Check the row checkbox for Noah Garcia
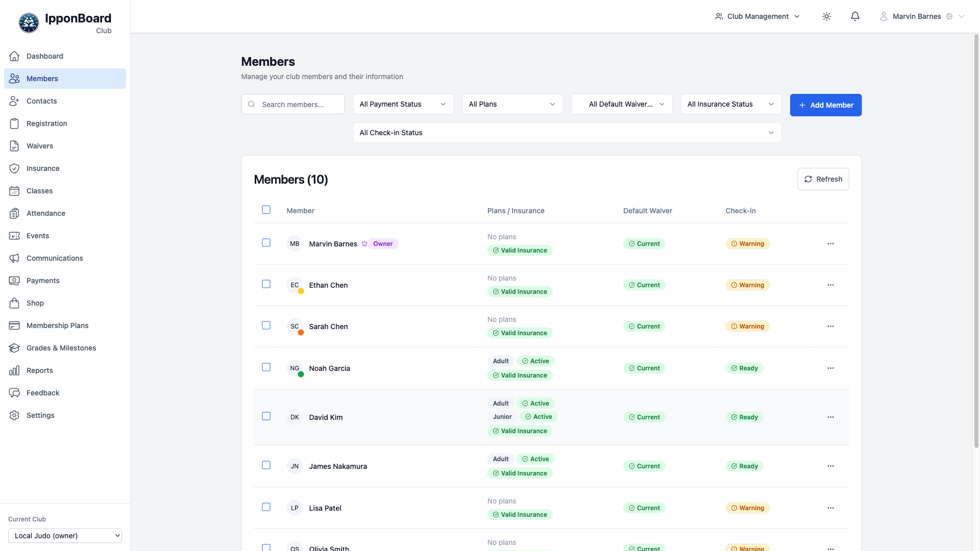 (266, 367)
